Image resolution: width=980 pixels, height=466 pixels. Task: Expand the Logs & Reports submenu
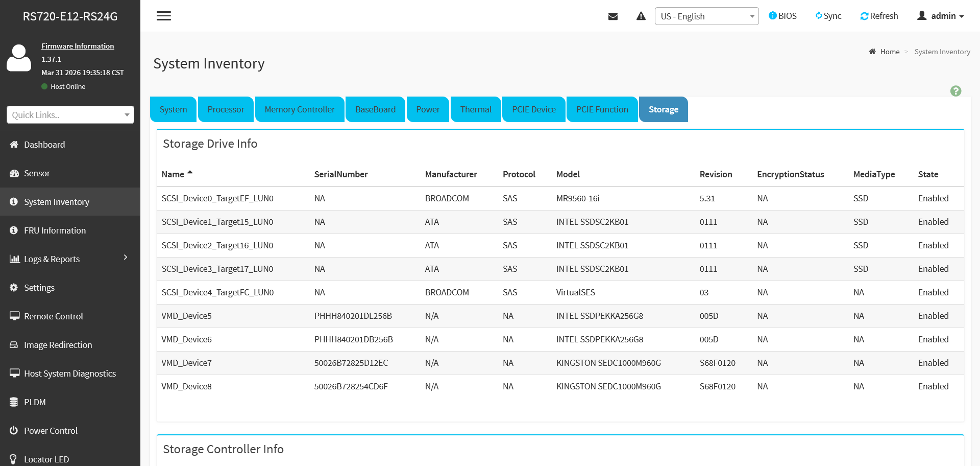pos(70,259)
